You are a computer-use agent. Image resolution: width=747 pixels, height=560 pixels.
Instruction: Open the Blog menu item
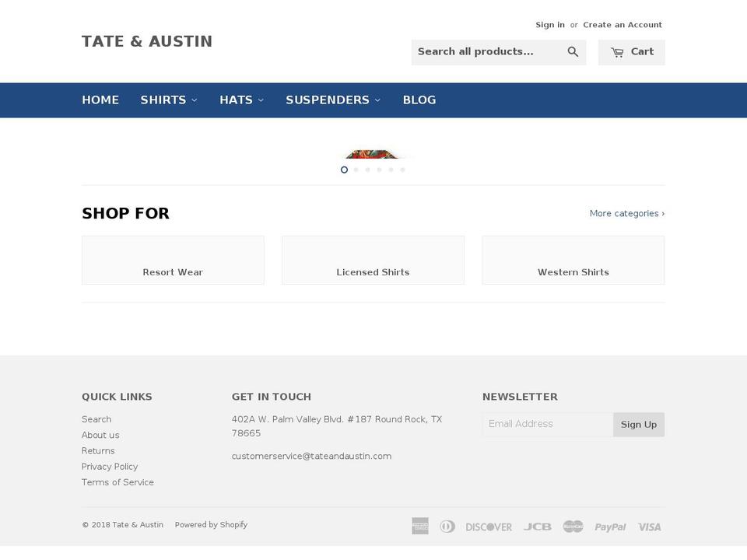point(419,100)
